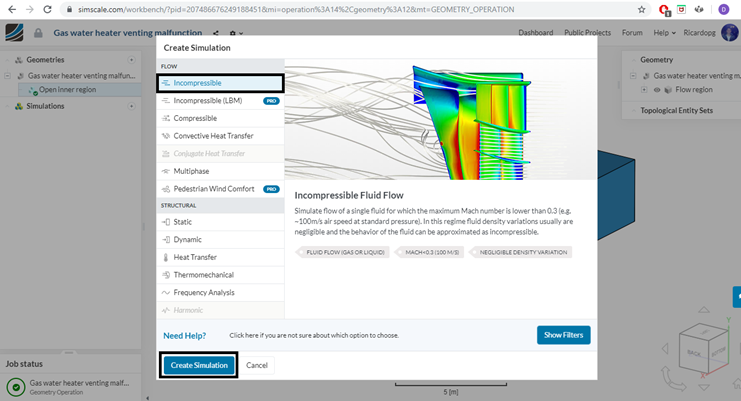Image resolution: width=741 pixels, height=401 pixels.
Task: Add a new simulation with plus icon
Action: (131, 106)
